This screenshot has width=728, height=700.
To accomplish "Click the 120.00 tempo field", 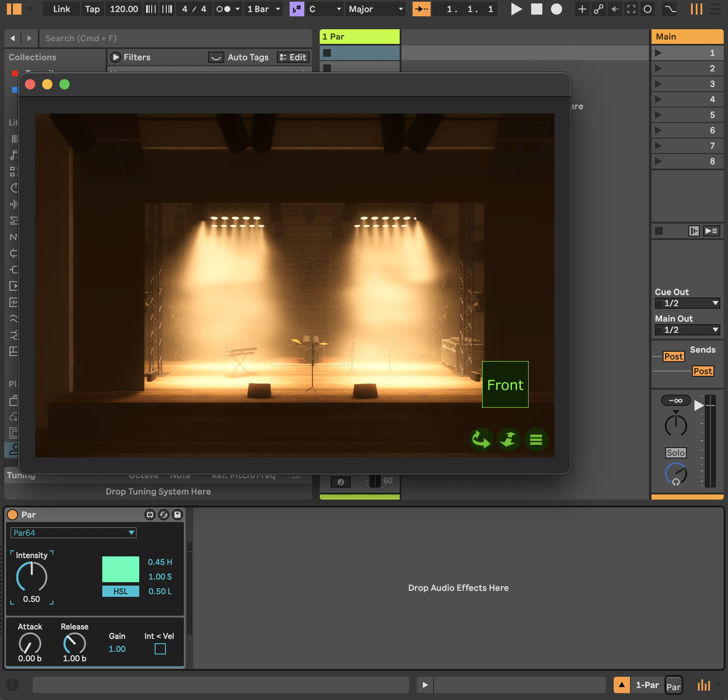I will pos(124,9).
